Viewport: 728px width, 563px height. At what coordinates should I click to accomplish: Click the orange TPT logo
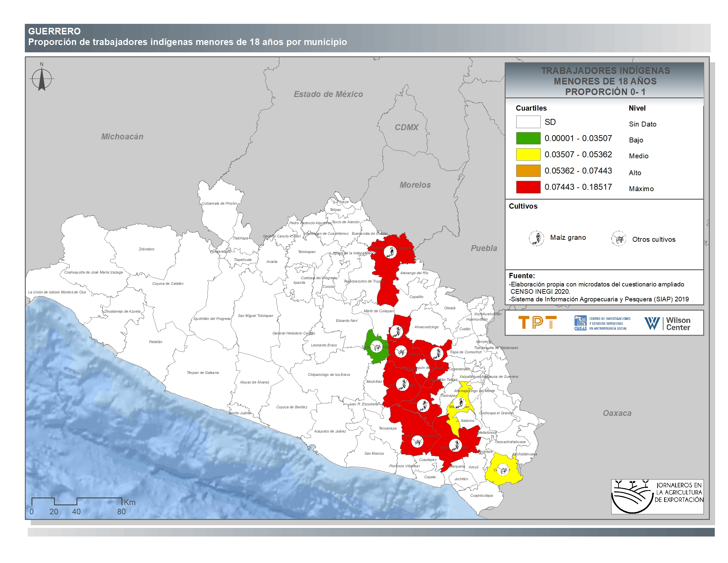[537, 323]
